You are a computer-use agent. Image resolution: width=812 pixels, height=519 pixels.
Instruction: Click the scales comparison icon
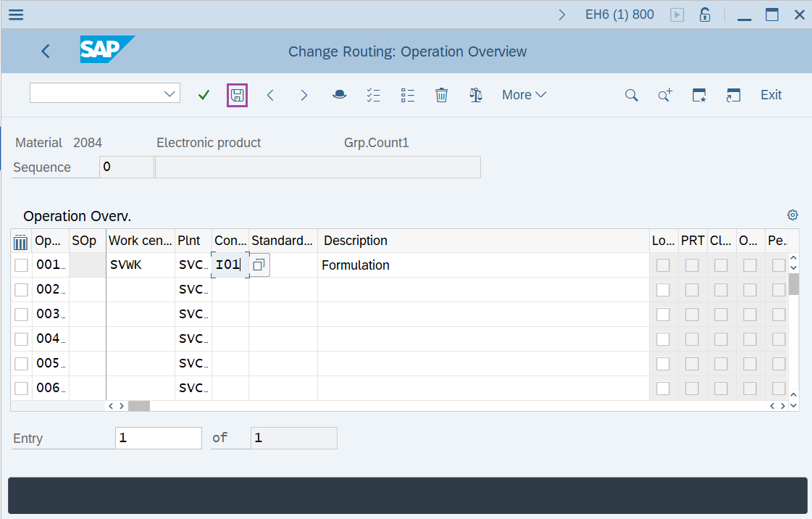click(476, 94)
